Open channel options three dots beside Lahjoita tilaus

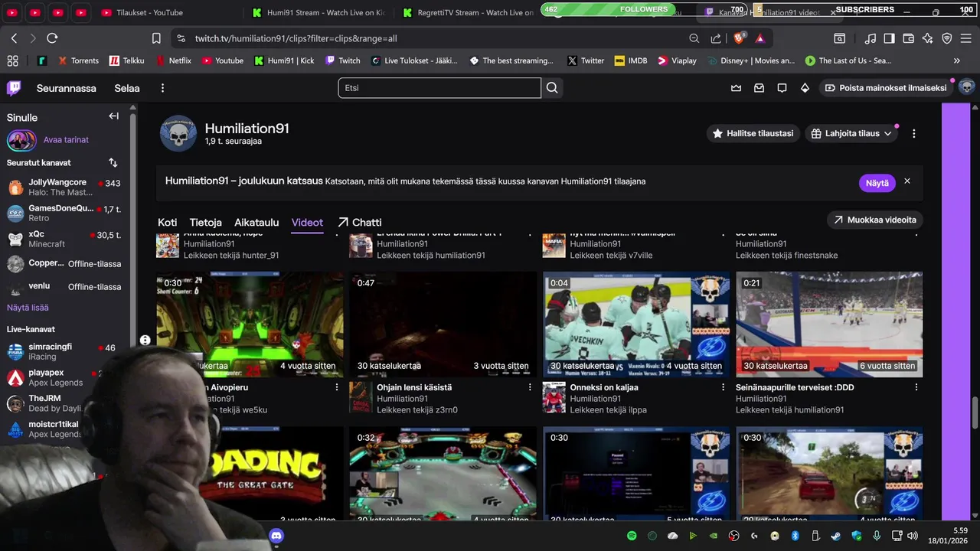tap(913, 133)
